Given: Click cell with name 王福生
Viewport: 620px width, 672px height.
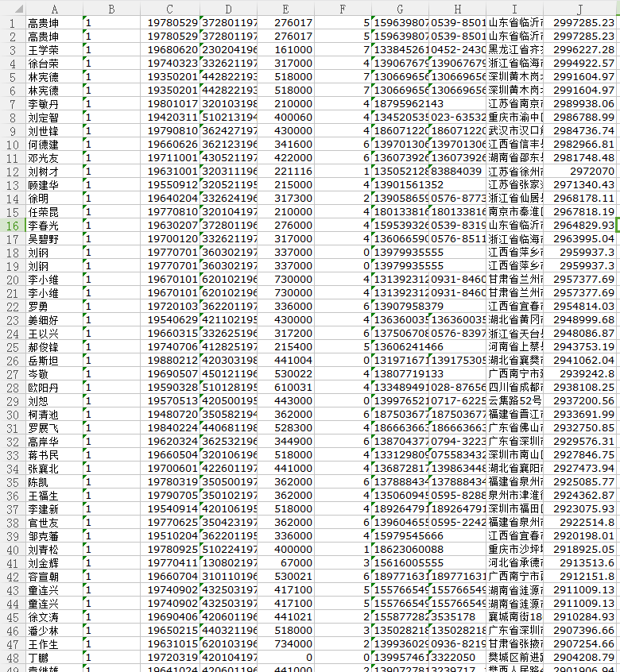Looking at the screenshot, I should coord(54,496).
